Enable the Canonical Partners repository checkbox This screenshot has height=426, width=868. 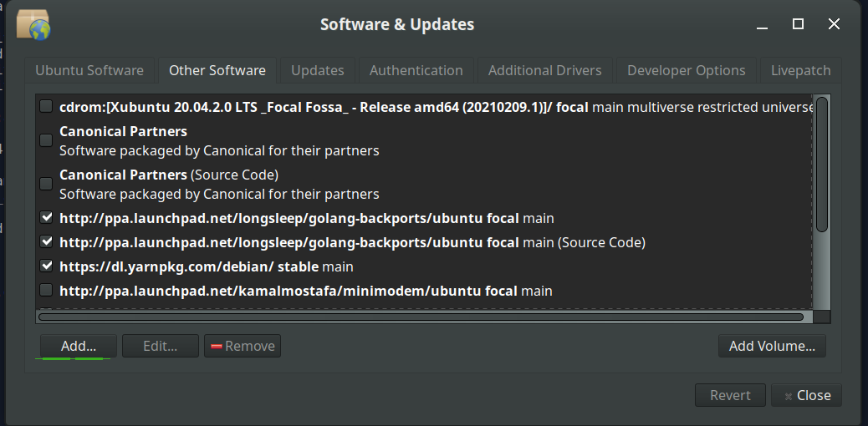click(x=46, y=140)
